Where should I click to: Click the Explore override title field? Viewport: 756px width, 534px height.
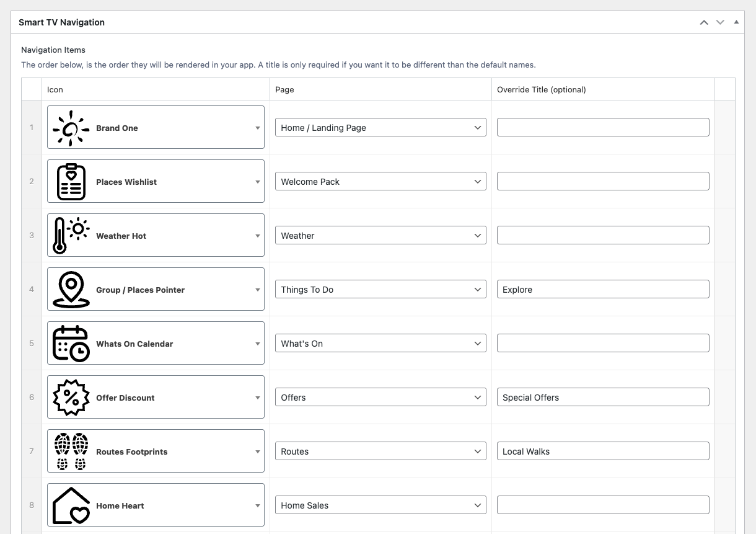click(x=602, y=290)
